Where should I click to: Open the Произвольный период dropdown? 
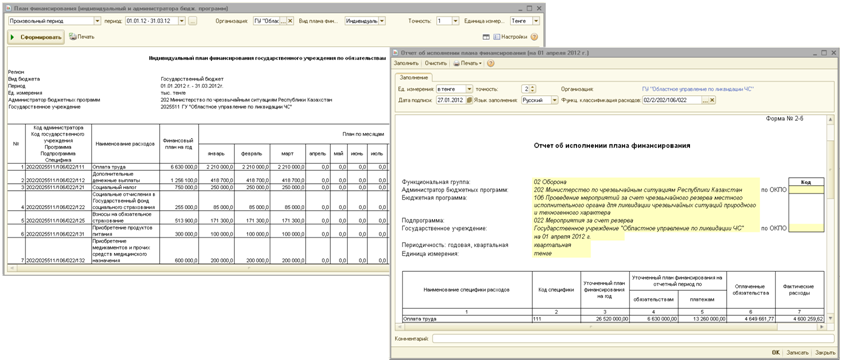98,21
